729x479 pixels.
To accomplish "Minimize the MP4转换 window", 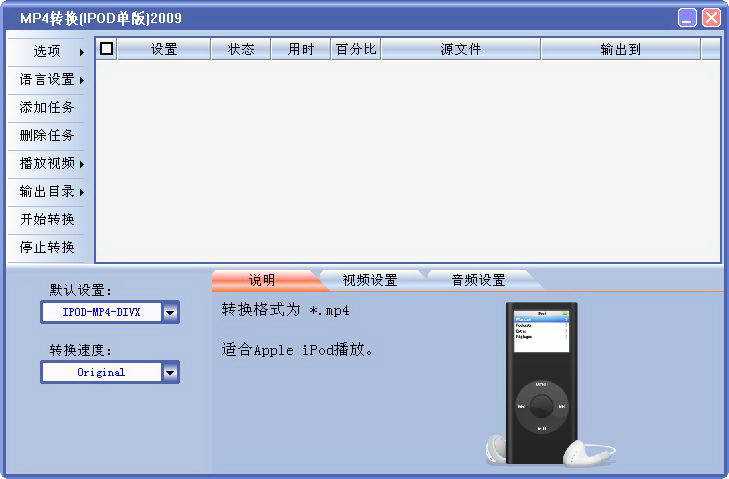I will 687,18.
